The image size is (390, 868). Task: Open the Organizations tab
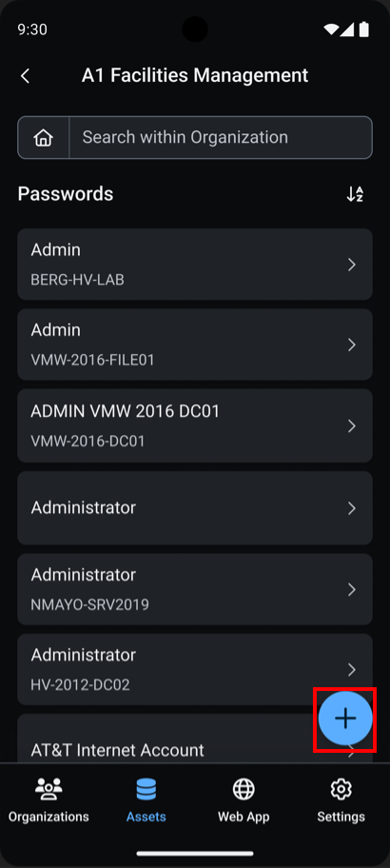(49, 799)
